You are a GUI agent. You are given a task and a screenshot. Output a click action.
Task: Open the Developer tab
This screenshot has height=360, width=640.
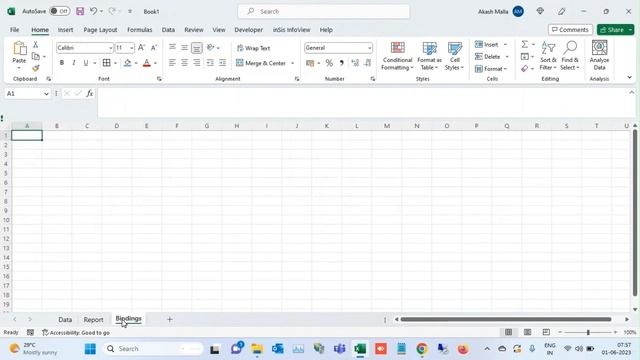249,30
